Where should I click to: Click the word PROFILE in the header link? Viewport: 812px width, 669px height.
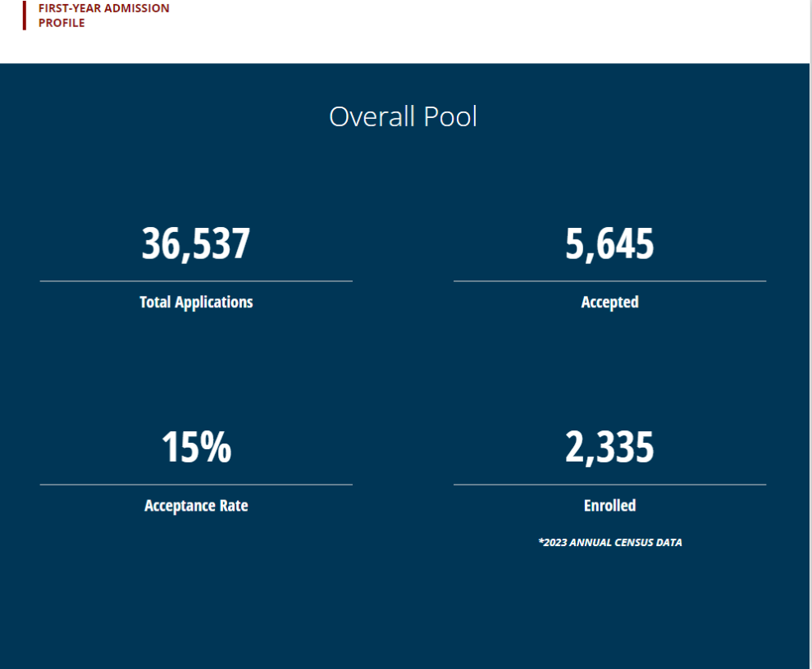tap(62, 23)
